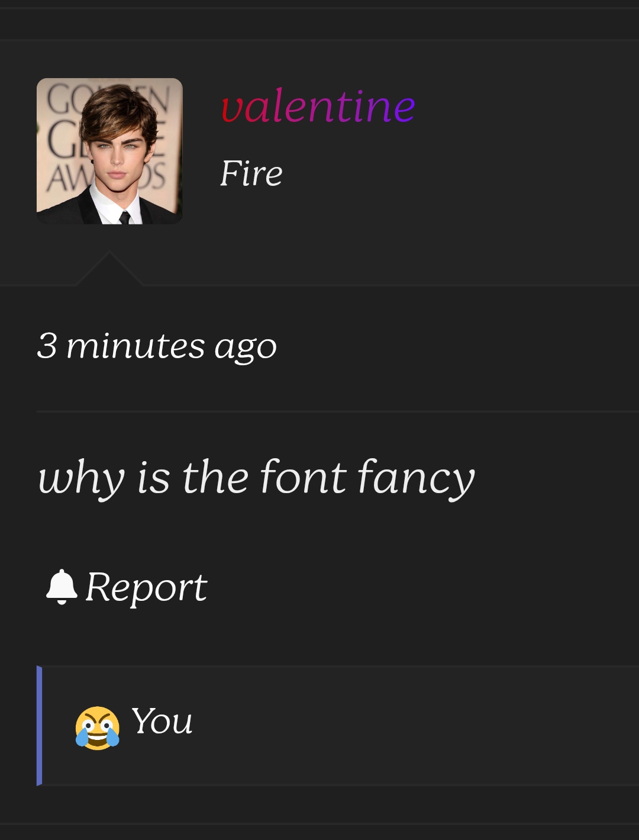Click the black tie in avatar image

[x=124, y=217]
